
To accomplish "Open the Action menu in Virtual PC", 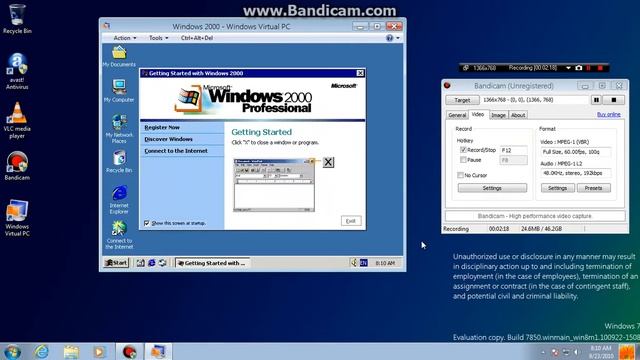I will point(124,38).
